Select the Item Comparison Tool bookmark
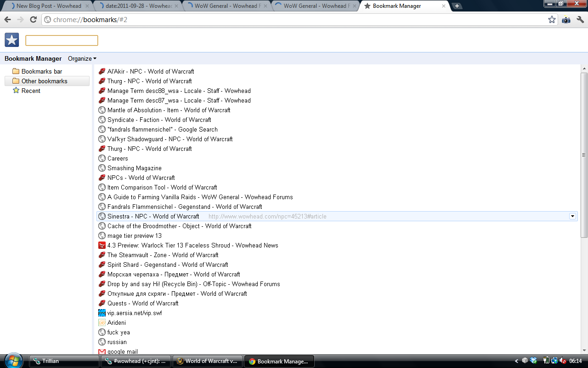 (337, 187)
